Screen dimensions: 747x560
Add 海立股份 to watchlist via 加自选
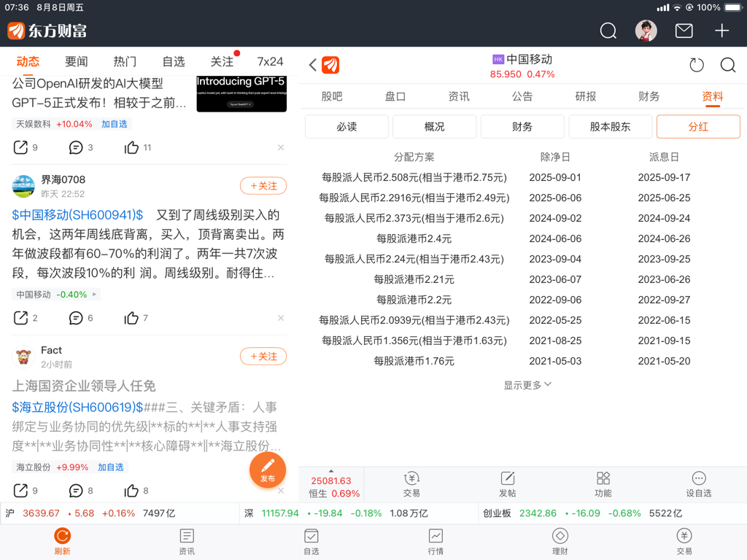[111, 467]
